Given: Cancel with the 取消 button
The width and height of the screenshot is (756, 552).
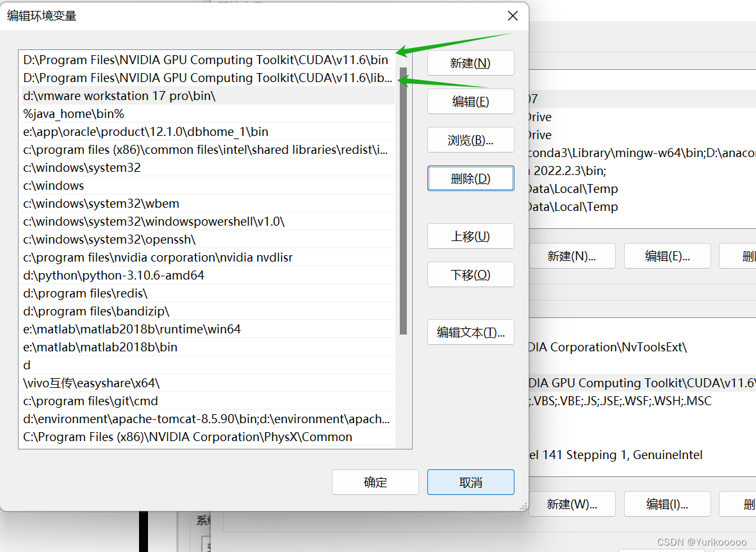Looking at the screenshot, I should [470, 482].
